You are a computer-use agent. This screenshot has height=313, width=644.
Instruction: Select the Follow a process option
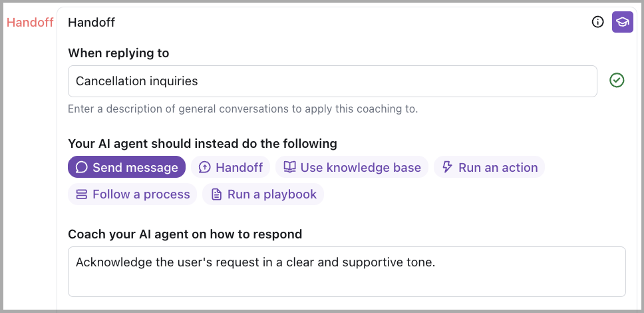pos(133,194)
